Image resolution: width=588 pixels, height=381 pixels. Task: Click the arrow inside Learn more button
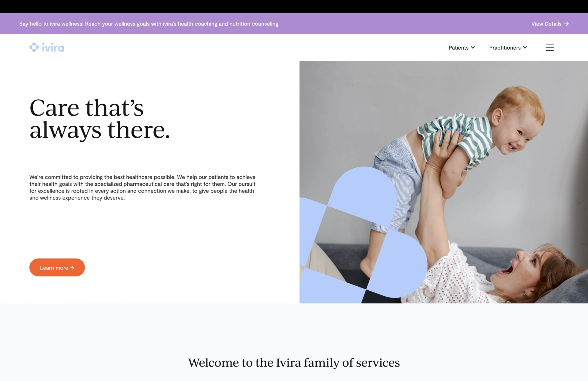tap(72, 268)
